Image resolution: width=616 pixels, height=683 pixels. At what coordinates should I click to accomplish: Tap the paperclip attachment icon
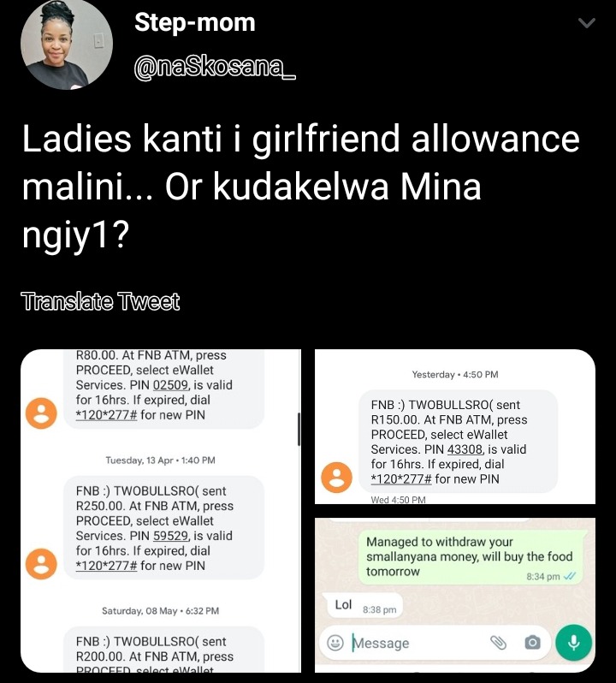pyautogui.click(x=498, y=642)
